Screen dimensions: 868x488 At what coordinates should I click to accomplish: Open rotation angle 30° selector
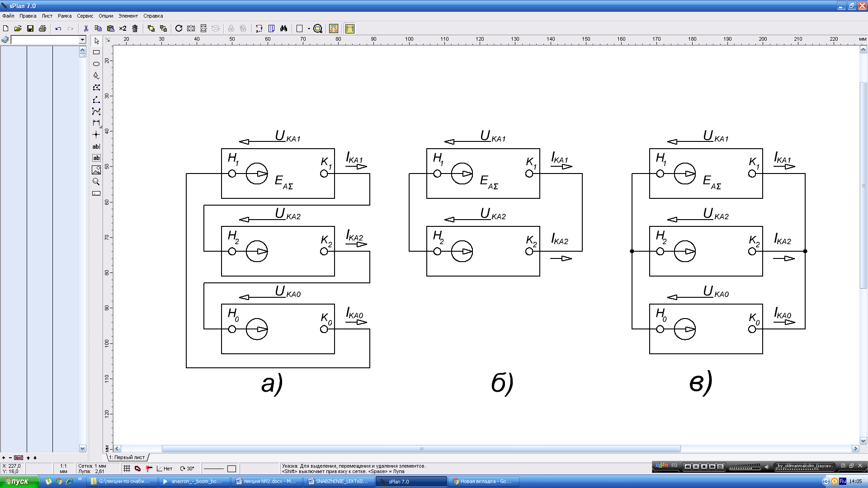(x=187, y=469)
